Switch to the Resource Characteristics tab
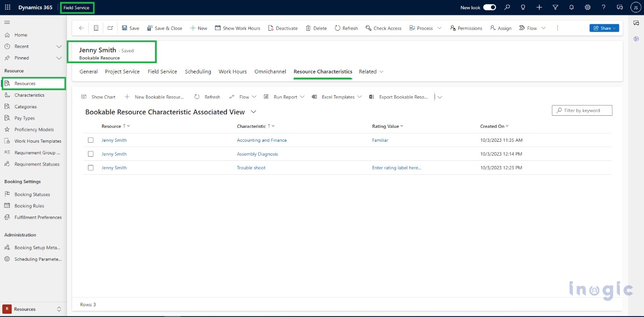The image size is (644, 317). (322, 72)
